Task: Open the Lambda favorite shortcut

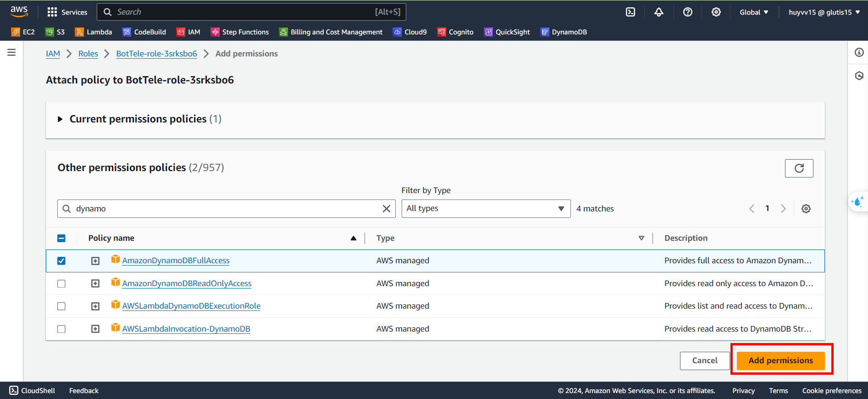Action: tap(94, 32)
